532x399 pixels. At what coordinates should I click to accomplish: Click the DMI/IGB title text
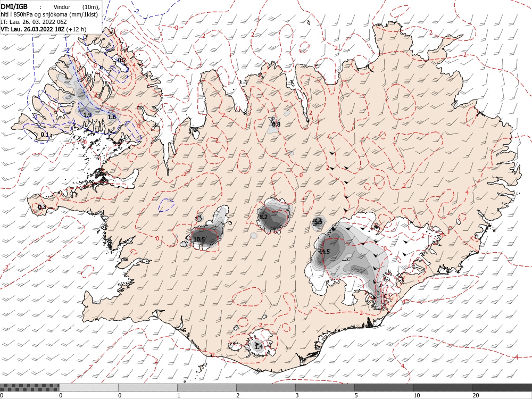click(14, 6)
